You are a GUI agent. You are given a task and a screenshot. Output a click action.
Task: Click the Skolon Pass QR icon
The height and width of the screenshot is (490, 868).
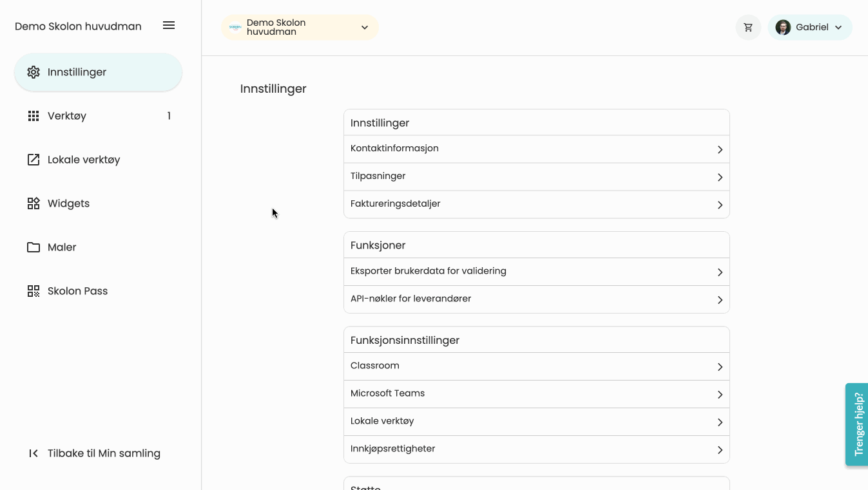pyautogui.click(x=34, y=291)
